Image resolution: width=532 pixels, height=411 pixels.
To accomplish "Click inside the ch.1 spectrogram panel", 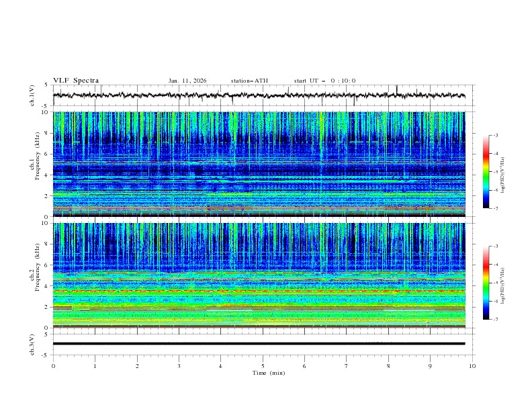I will [x=259, y=164].
